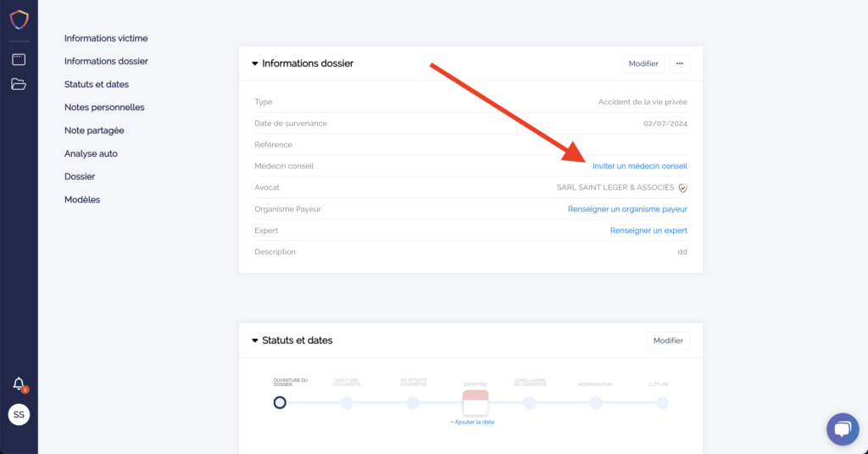Open the folder icon in sidebar
The image size is (868, 454).
pyautogui.click(x=19, y=84)
